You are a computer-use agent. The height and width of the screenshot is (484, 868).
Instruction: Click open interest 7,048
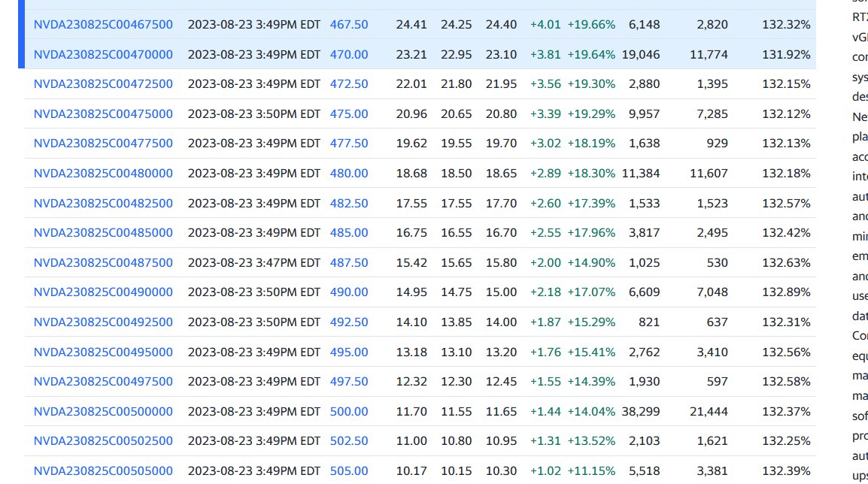(712, 292)
